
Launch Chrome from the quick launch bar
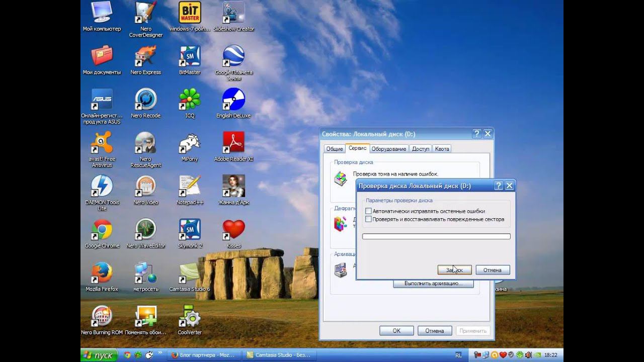tap(127, 355)
